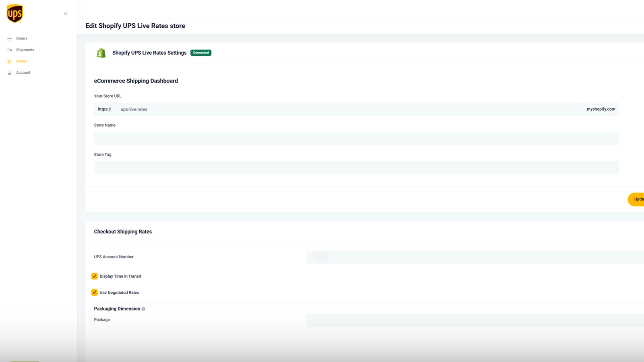
Task: Click the green Connected badge
Action: click(201, 53)
